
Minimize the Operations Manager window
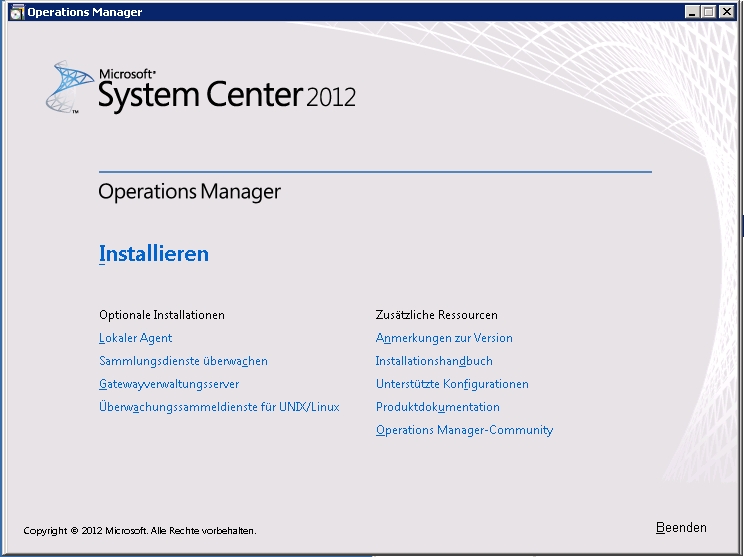click(692, 12)
